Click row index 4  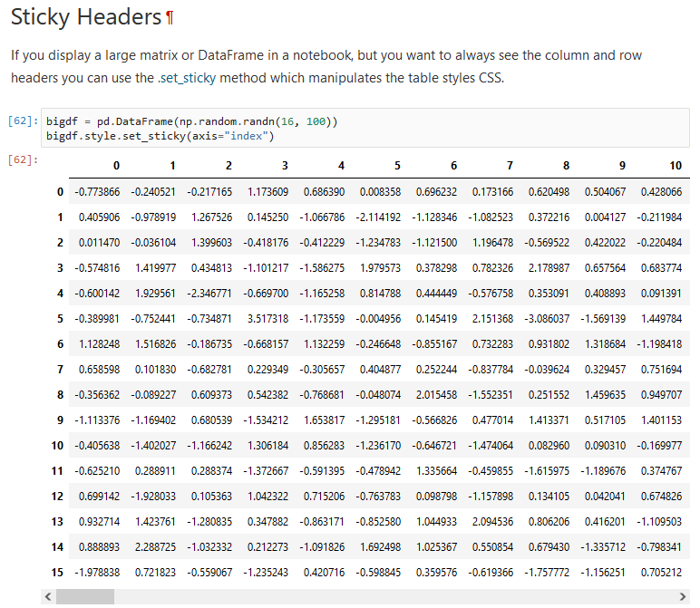point(60,294)
